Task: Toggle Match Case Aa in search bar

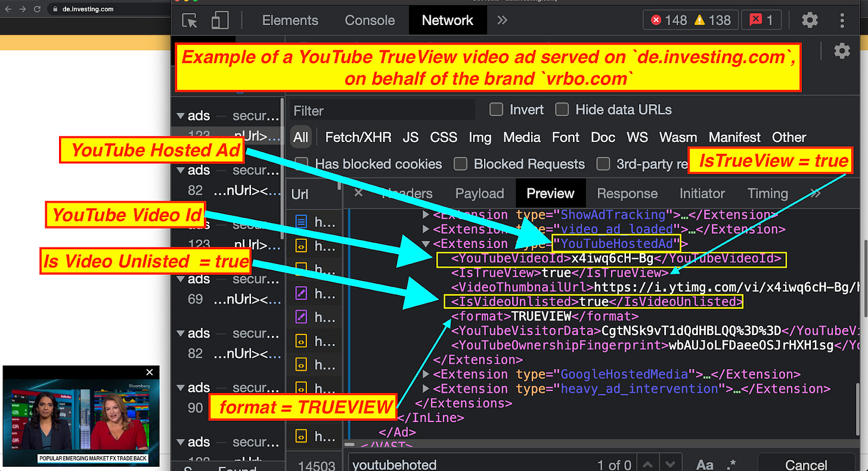Action: click(x=705, y=464)
